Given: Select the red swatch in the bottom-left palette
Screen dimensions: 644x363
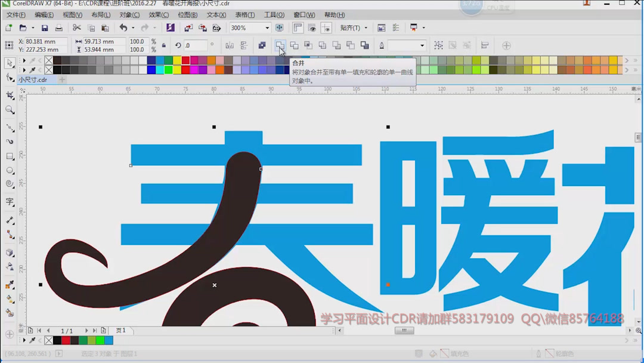Looking at the screenshot, I should pyautogui.click(x=67, y=340).
